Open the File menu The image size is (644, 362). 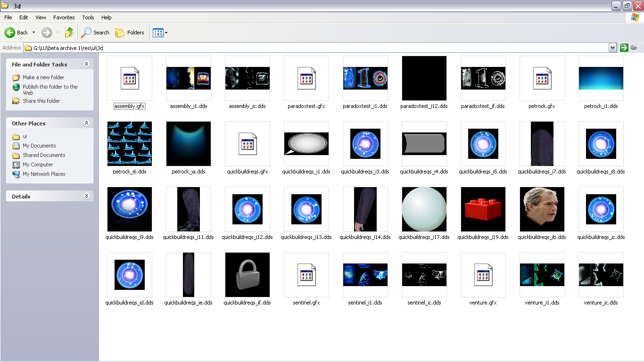click(8, 17)
